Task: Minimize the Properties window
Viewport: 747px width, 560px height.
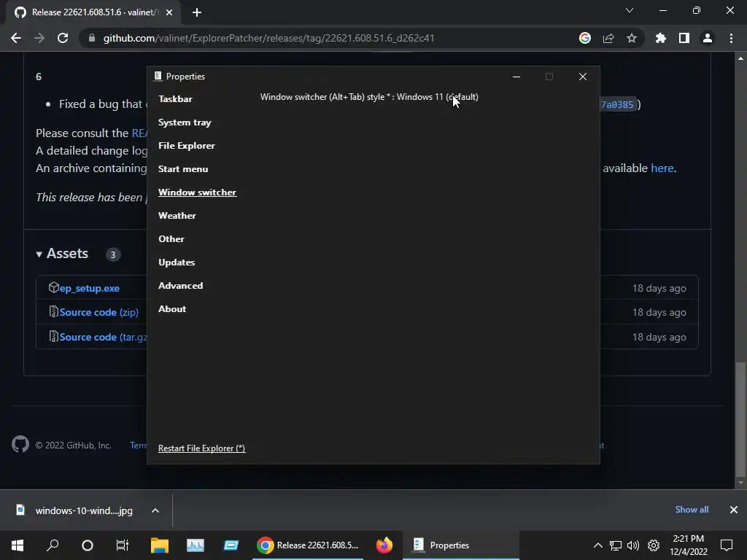Action: click(516, 77)
